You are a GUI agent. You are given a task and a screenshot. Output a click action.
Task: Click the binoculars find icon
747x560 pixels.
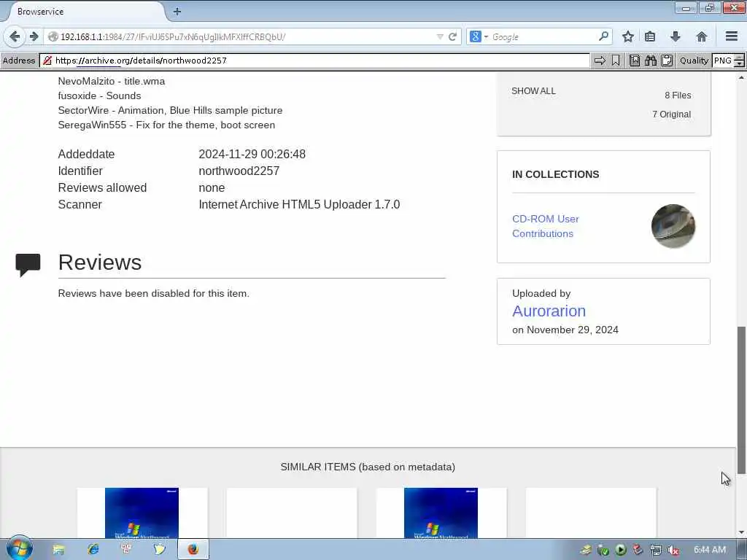[x=651, y=61]
